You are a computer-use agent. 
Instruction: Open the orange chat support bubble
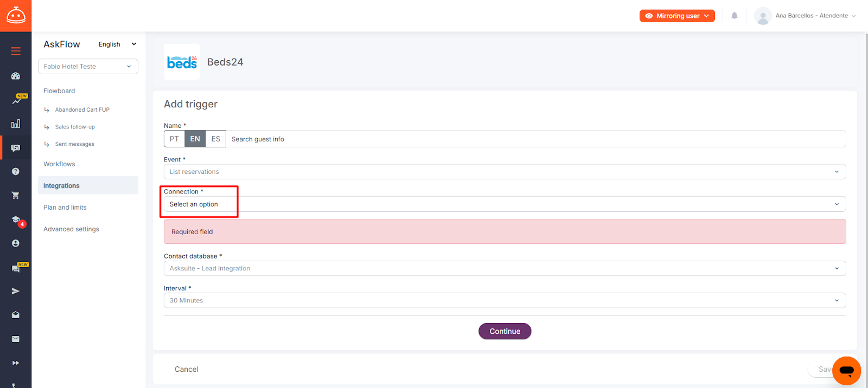point(846,371)
